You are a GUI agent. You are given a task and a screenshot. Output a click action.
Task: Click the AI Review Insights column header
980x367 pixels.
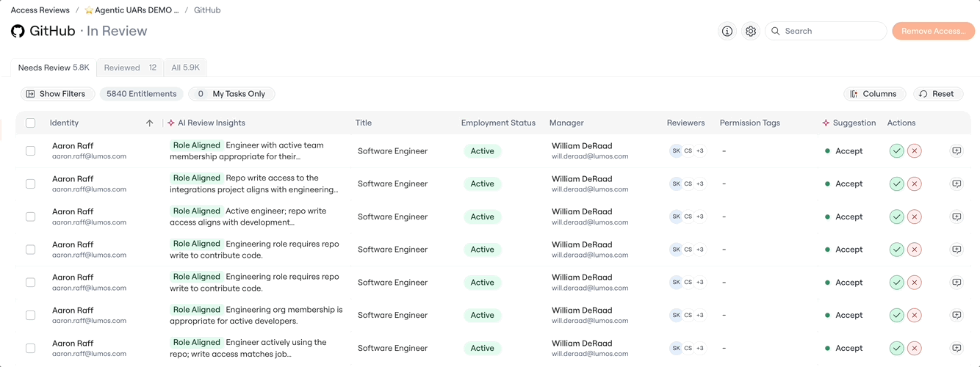(212, 123)
